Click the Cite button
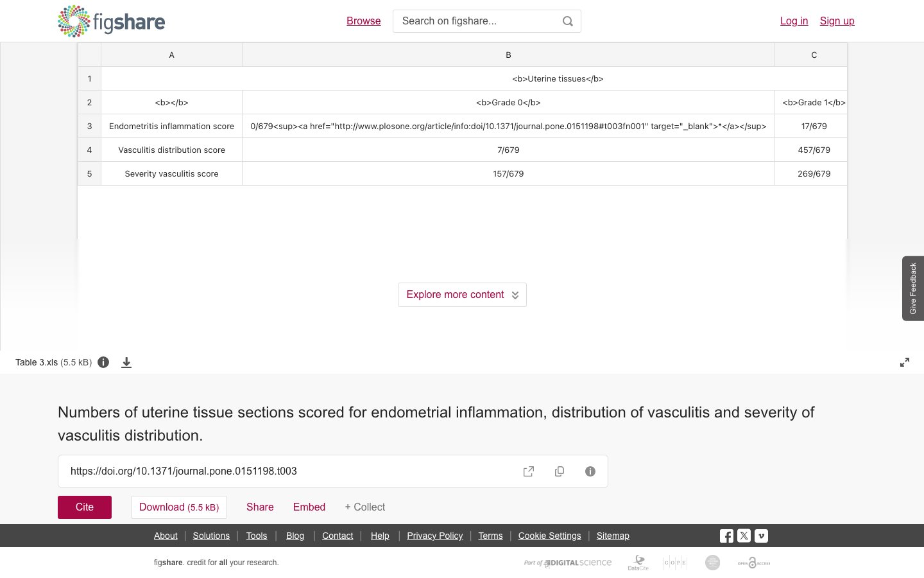The image size is (924, 578). pos(85,507)
